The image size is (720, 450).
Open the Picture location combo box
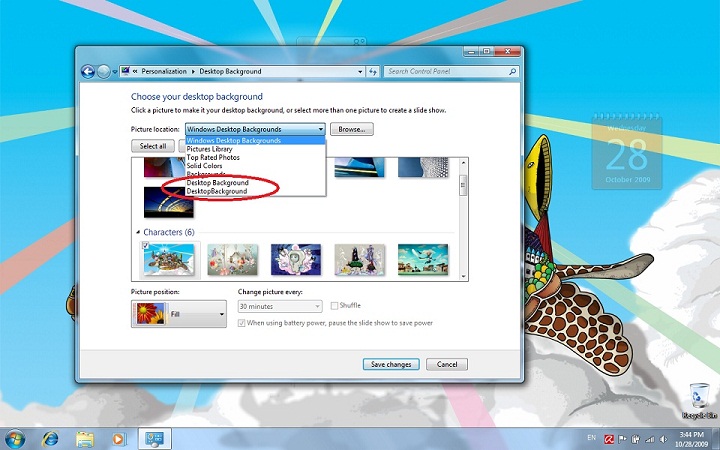pyautogui.click(x=255, y=129)
